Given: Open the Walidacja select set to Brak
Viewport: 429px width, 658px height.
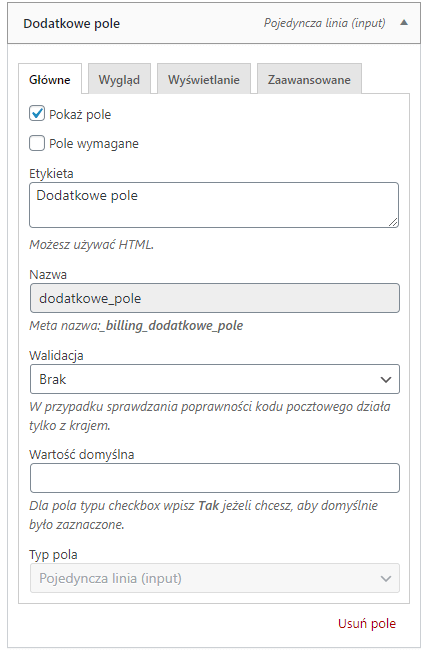Looking at the screenshot, I should [215, 379].
